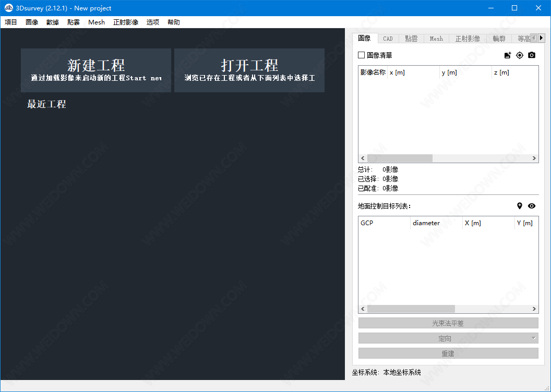Minimize the 3Dsurvey window

(491, 8)
